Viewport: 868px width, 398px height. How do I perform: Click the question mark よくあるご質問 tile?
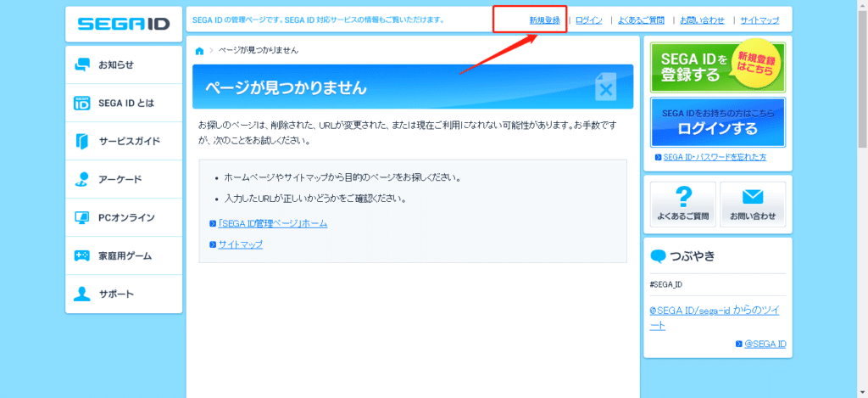(x=683, y=204)
